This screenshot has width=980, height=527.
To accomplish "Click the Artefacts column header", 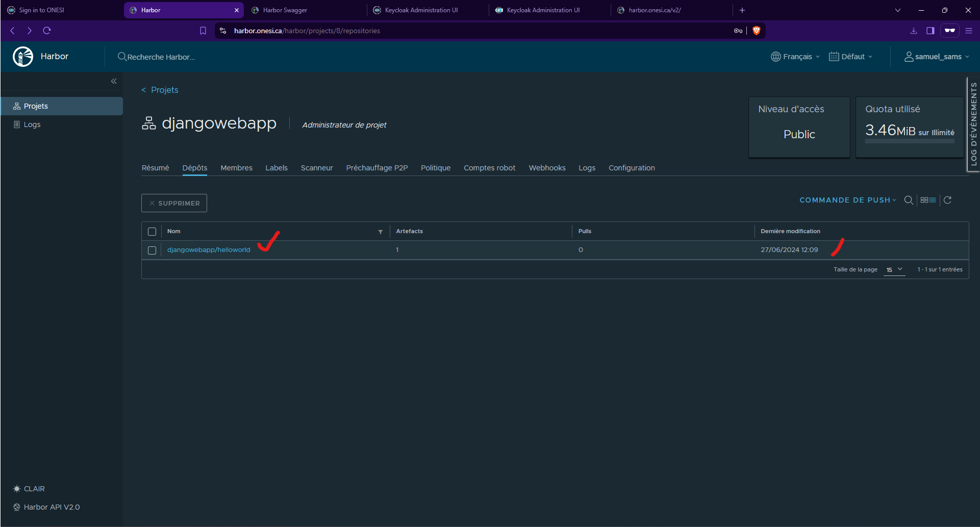I will pyautogui.click(x=409, y=231).
